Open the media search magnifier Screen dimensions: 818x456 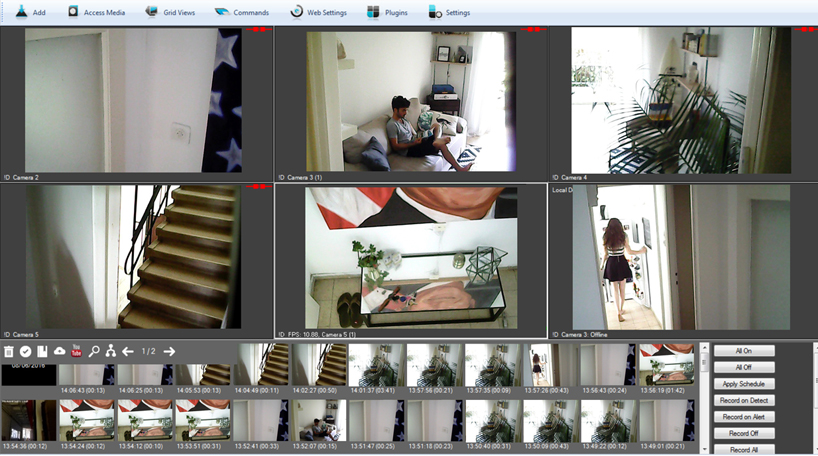click(94, 351)
